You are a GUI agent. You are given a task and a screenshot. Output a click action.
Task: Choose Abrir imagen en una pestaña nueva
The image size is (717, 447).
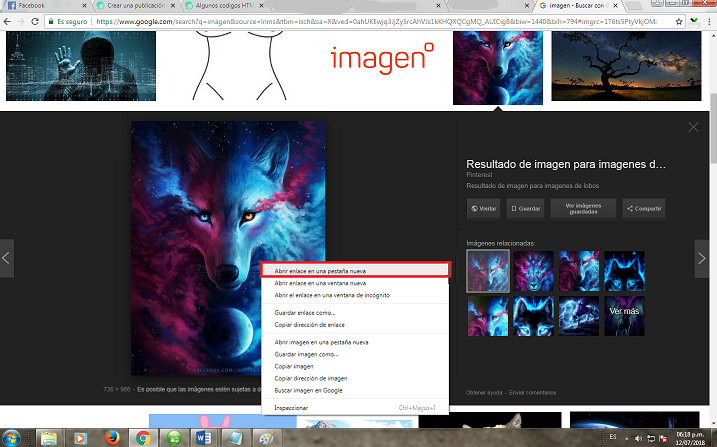pos(355,342)
